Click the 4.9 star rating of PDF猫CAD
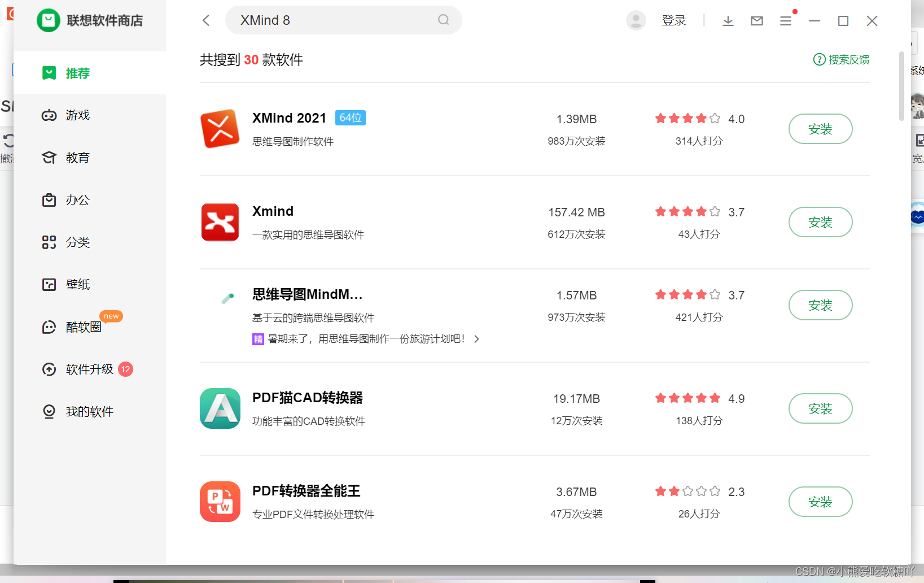 [687, 398]
